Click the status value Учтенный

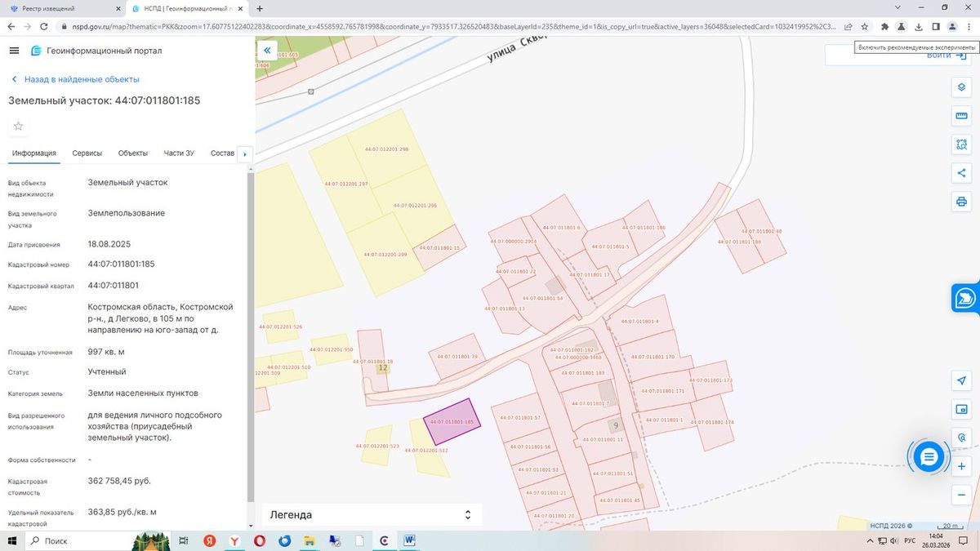click(107, 371)
